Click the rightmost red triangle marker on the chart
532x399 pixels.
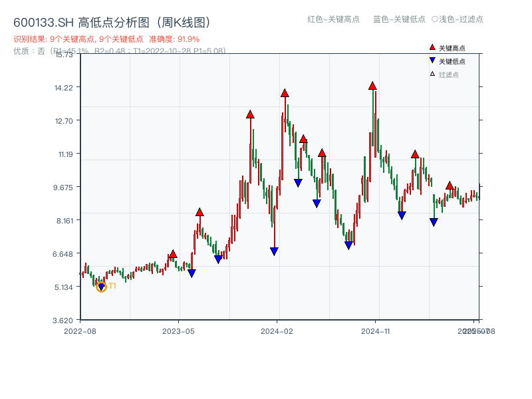pos(450,186)
